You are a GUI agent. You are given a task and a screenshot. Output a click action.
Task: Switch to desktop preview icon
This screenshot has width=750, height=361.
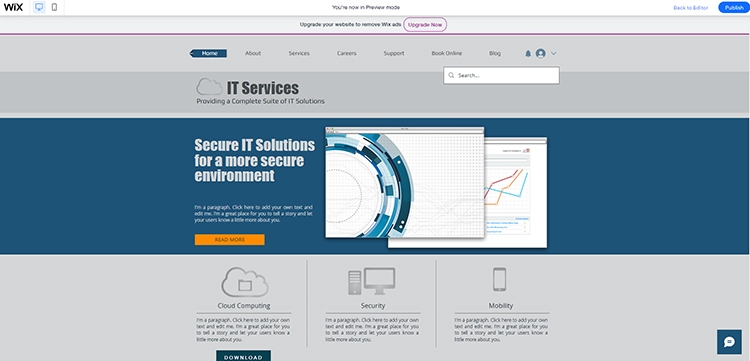39,7
